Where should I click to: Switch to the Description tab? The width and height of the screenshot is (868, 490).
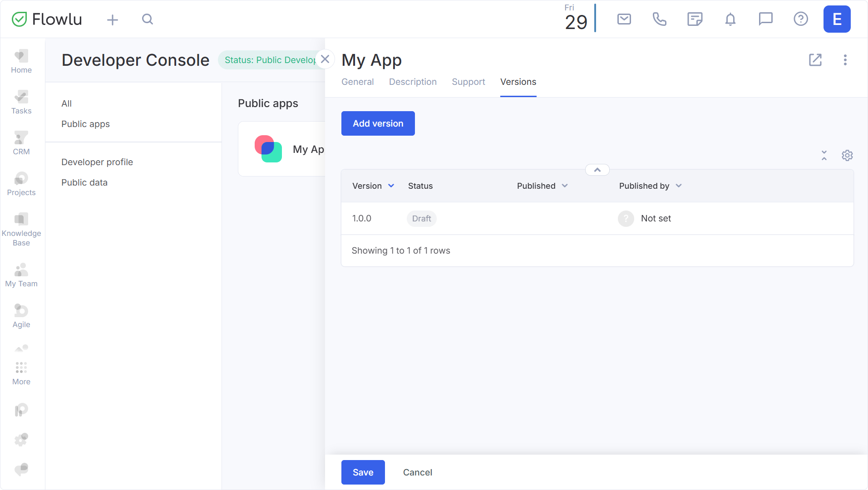(413, 82)
